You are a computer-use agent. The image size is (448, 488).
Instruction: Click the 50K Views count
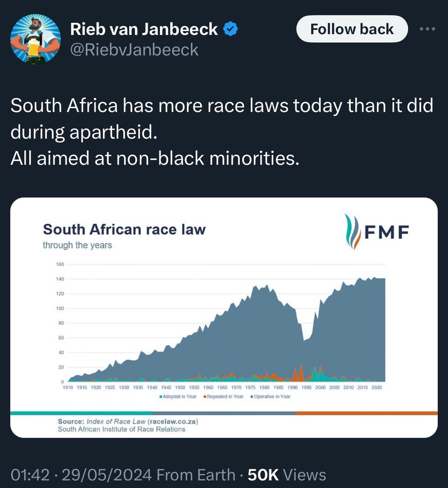coord(286,475)
